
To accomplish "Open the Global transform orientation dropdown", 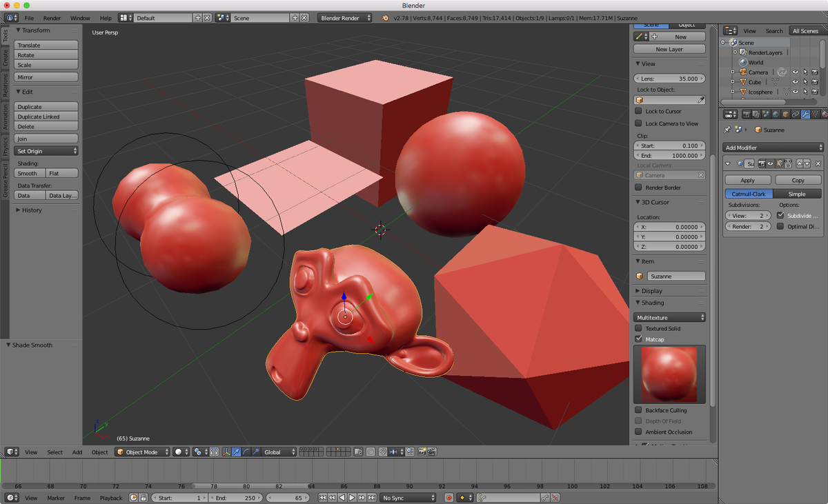I will click(280, 452).
